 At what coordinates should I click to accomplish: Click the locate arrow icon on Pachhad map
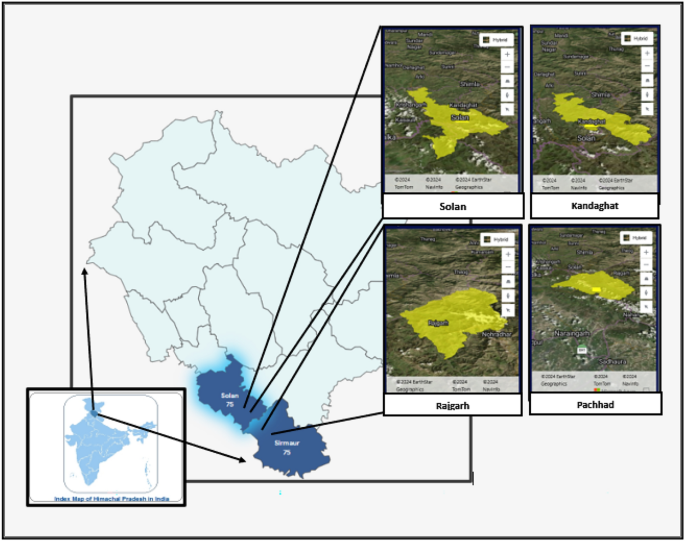pyautogui.click(x=647, y=306)
